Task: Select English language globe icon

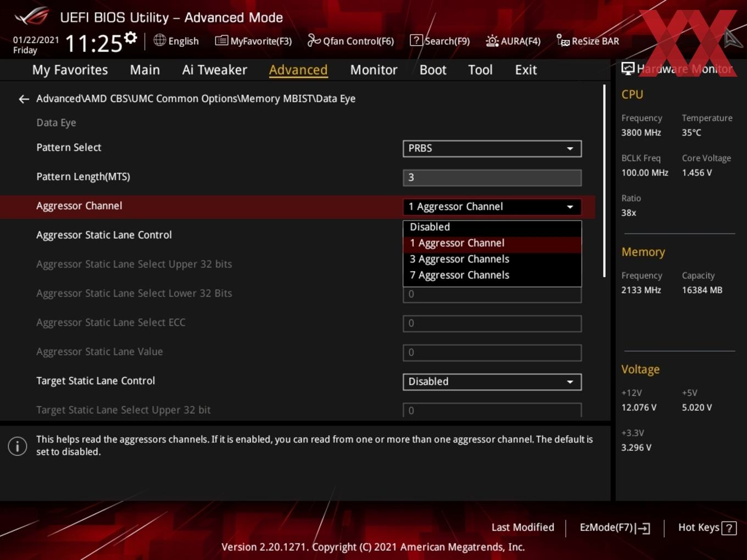Action: (x=159, y=40)
